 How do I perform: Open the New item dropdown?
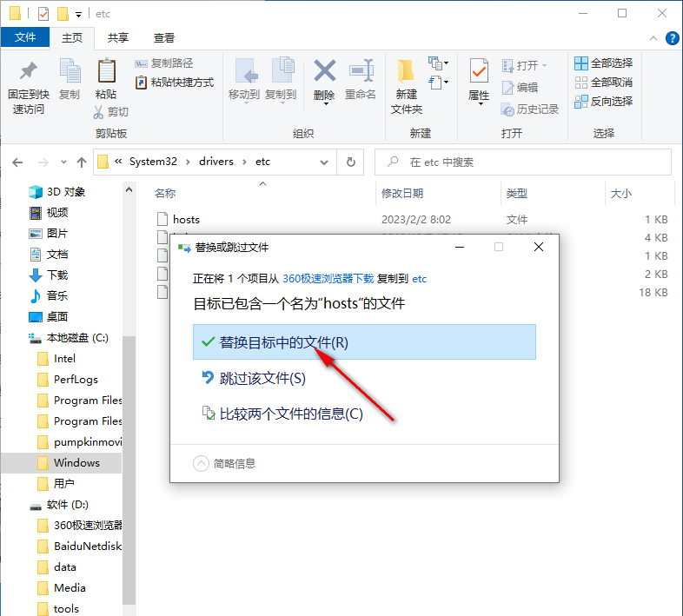[x=438, y=63]
